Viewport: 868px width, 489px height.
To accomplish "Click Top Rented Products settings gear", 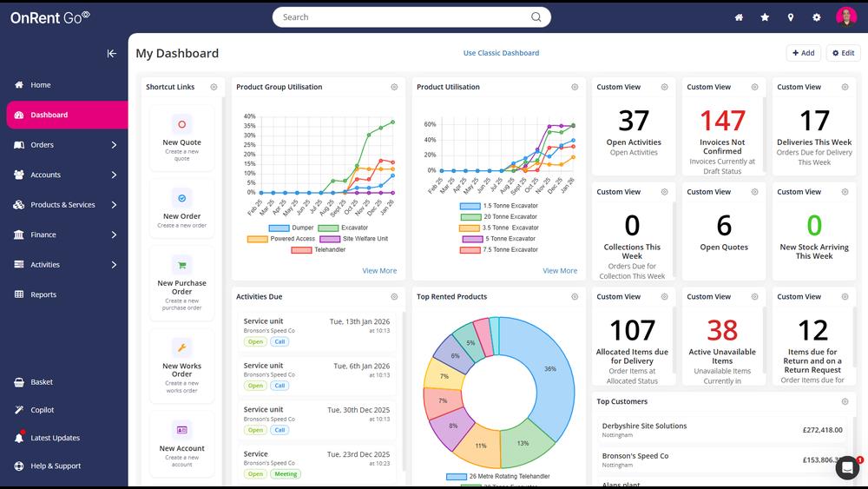I will click(575, 297).
